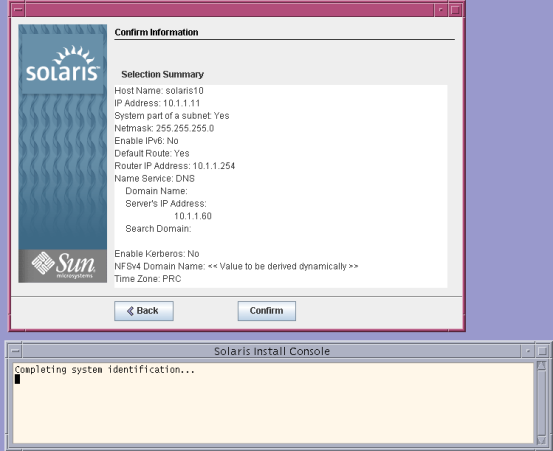Click the Solaris Install Console title bar
Screen dimensions: 553x451
pos(272,351)
